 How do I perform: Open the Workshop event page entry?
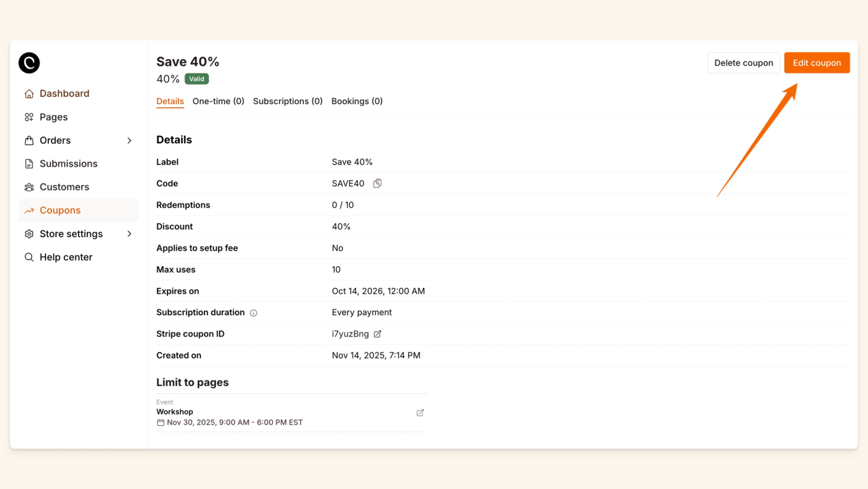click(175, 412)
